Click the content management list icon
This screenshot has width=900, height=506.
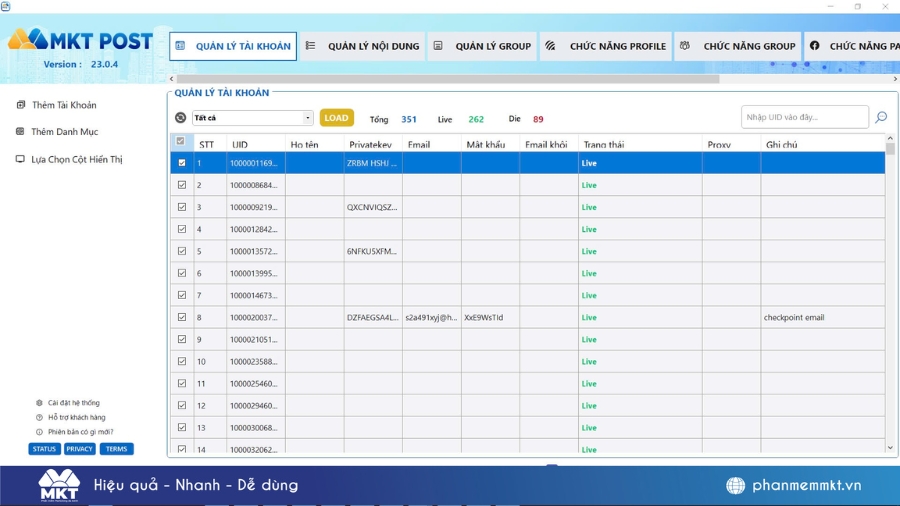(311, 45)
